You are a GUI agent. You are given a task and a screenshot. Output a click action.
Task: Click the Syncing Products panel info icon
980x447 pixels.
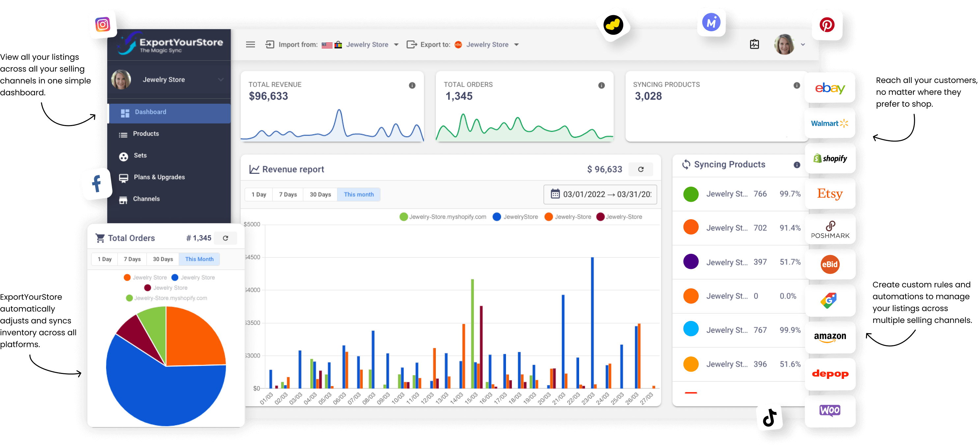click(797, 165)
